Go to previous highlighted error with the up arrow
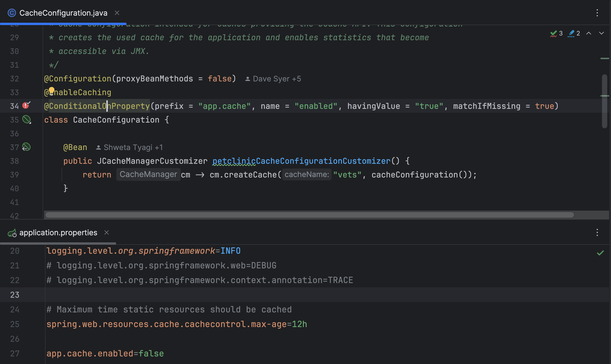The image size is (611, 364). 589,33
